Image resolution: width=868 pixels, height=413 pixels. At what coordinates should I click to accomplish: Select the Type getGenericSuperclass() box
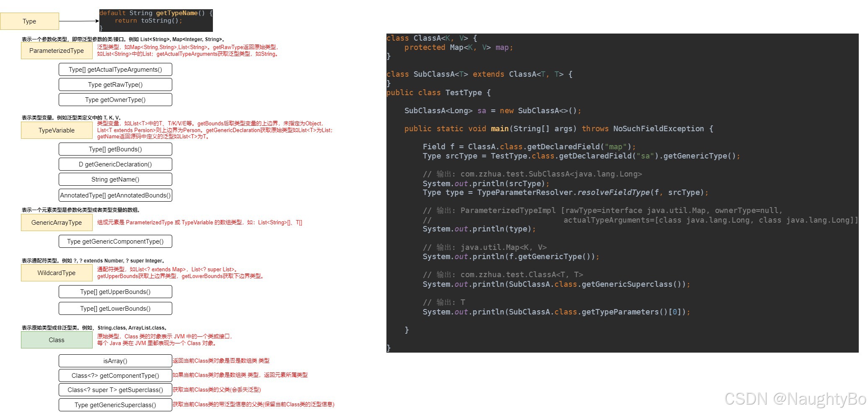(115, 405)
